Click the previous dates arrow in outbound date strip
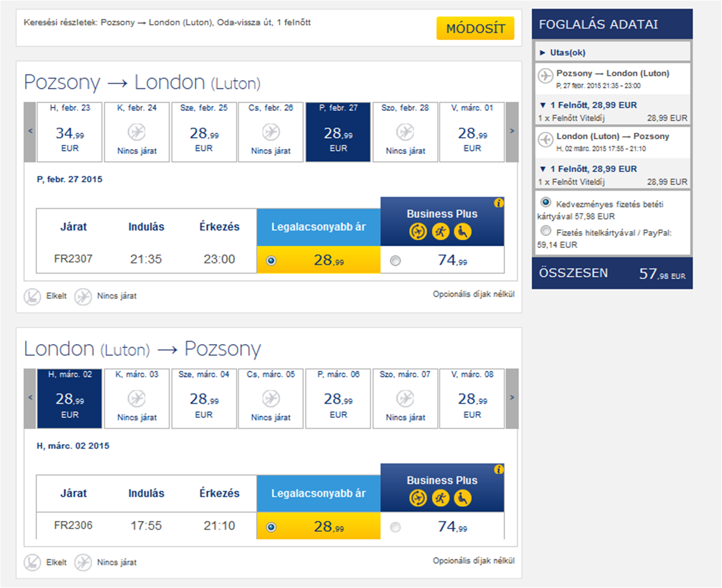 30,131
